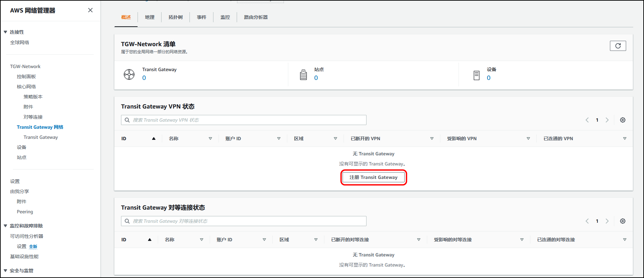This screenshot has width=644, height=278.
Task: Go to next page in VPN 状态 table
Action: click(607, 120)
